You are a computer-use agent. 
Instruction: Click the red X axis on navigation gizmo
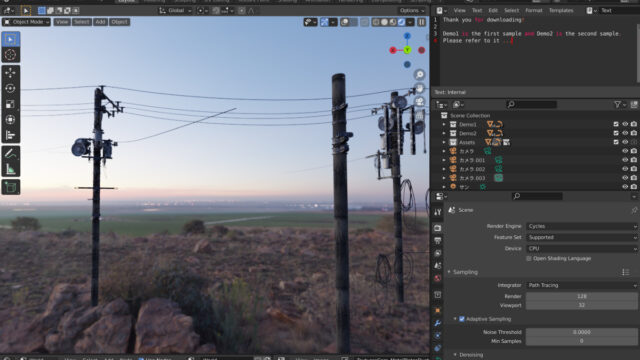point(393,50)
